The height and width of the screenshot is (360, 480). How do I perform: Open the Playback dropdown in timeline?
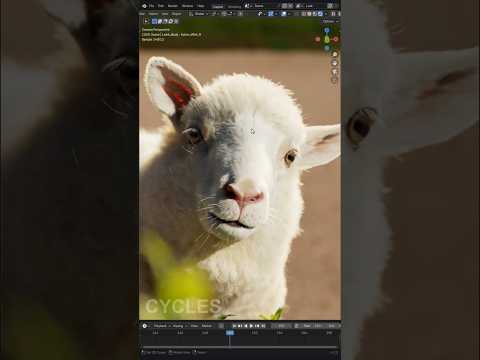[161, 326]
